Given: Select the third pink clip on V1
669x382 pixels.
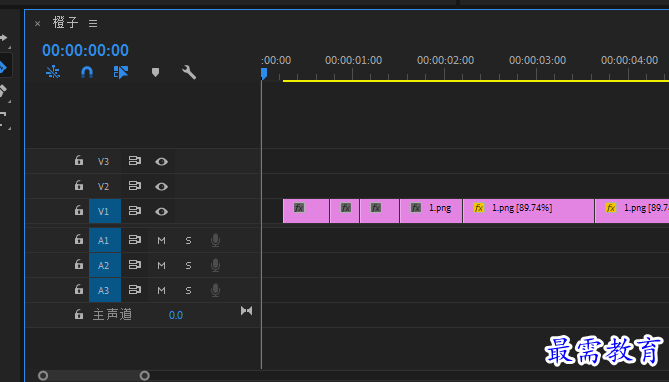Looking at the screenshot, I should (x=379, y=211).
